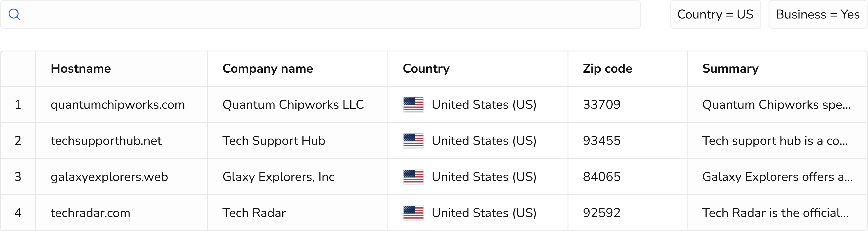
Task: Open the quantumchipworks.com hostname
Action: (x=118, y=105)
